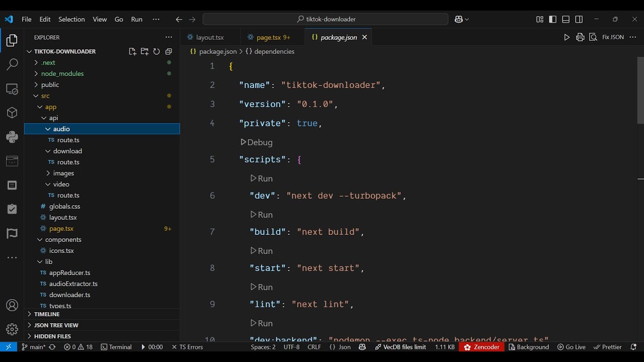Click Go Live in status bar

(572, 347)
